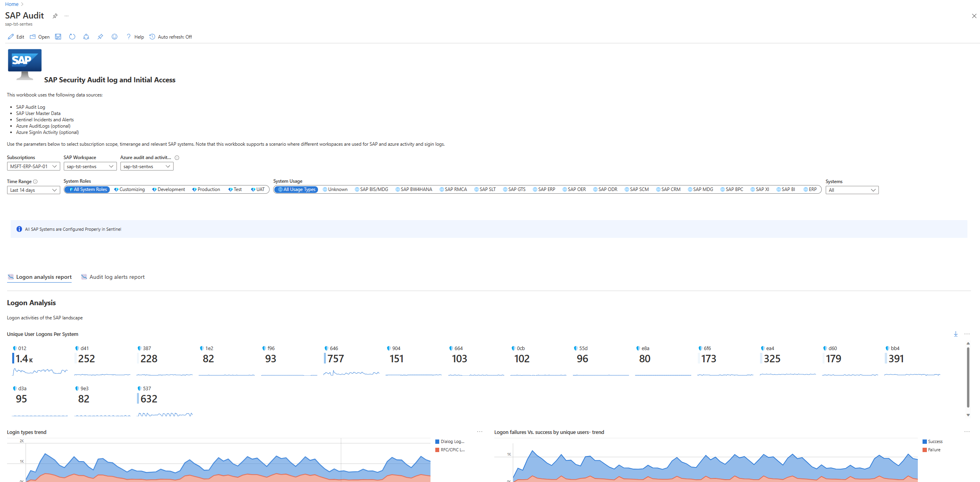
Task: Select Test system role
Action: pos(235,189)
